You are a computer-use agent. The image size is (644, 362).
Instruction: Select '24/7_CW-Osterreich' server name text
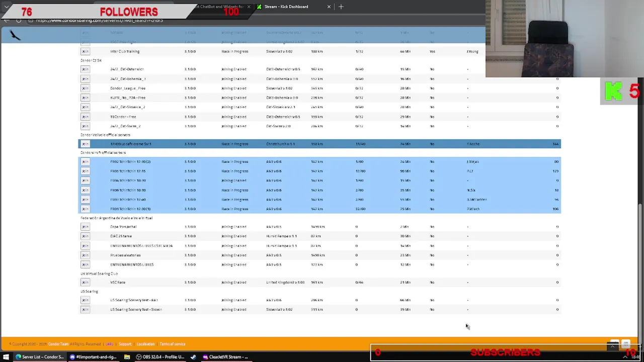127,69
